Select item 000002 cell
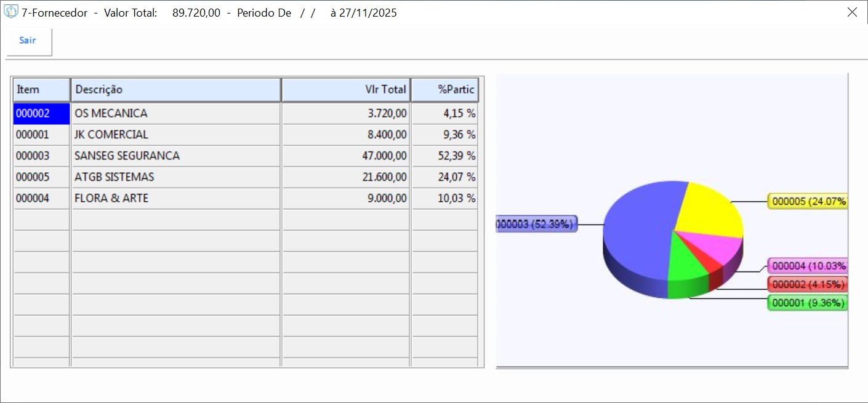This screenshot has height=403, width=868. 42,114
